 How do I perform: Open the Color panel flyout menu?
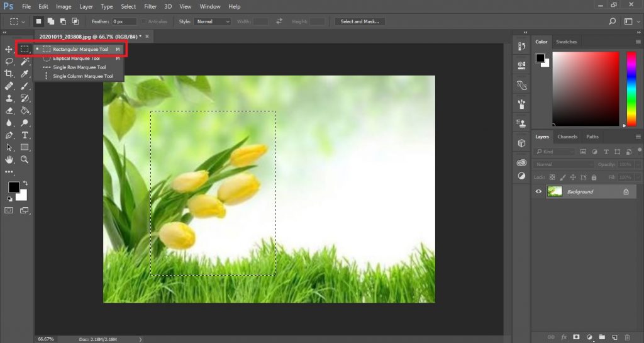tap(638, 42)
